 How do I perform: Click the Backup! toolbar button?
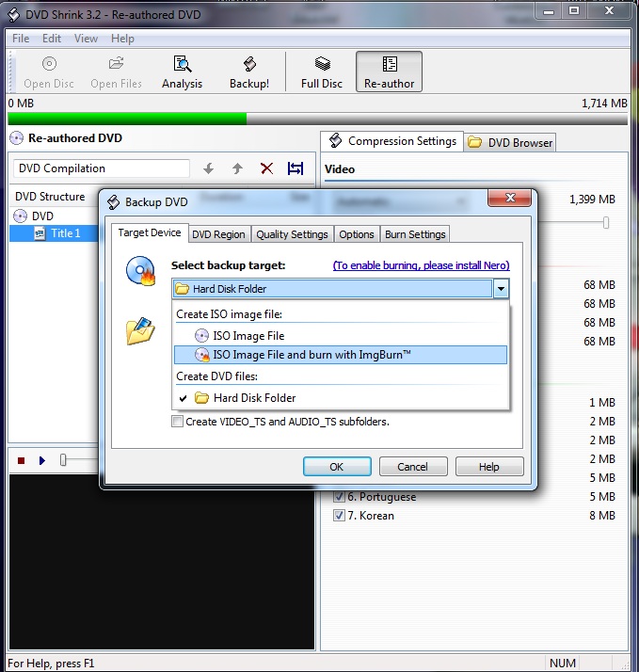click(249, 72)
